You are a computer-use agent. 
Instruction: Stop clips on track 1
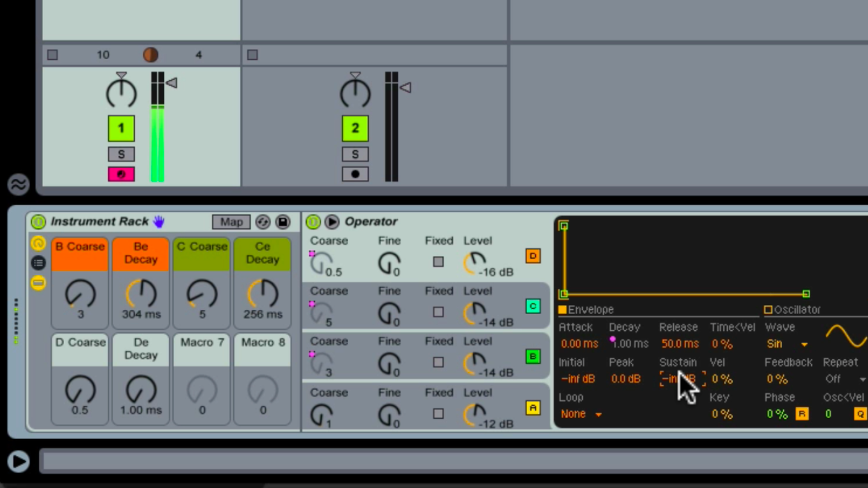[53, 55]
